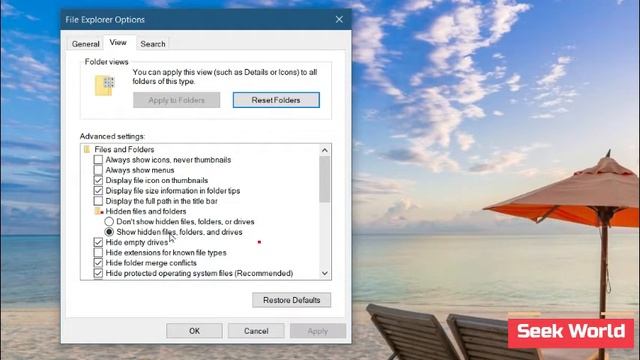Click the Advanced settings scrollbar thumb

point(324,179)
